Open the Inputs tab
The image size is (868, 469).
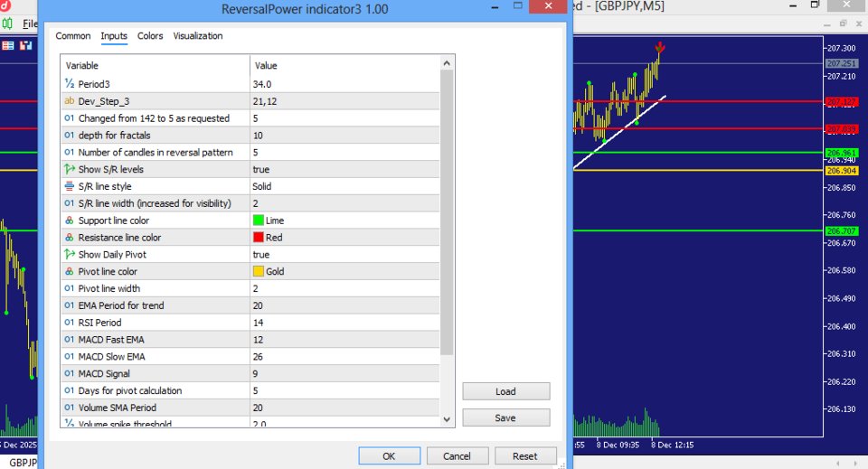coord(114,36)
